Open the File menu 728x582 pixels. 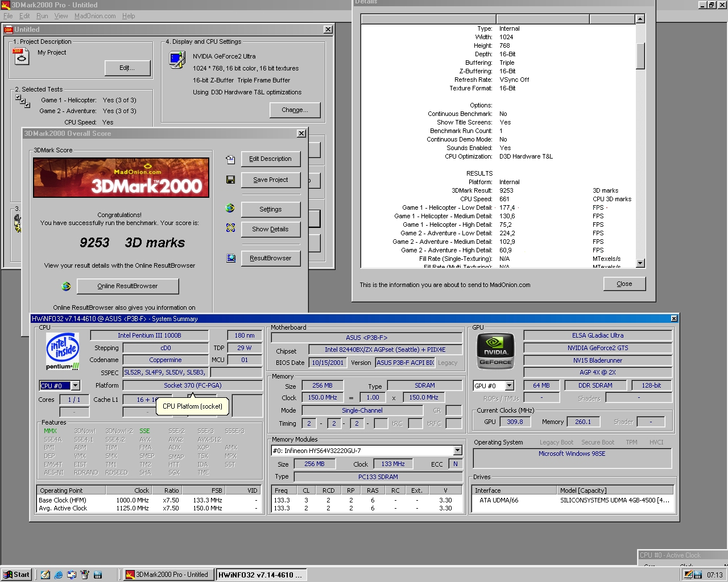point(8,16)
